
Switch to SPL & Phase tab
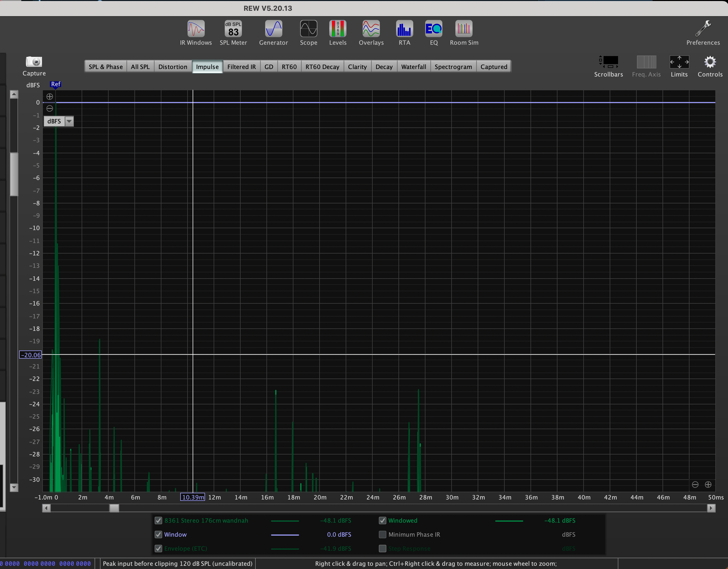pyautogui.click(x=105, y=67)
